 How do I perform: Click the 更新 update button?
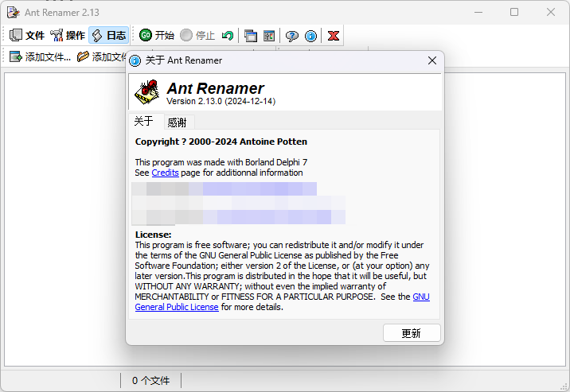pyautogui.click(x=412, y=333)
